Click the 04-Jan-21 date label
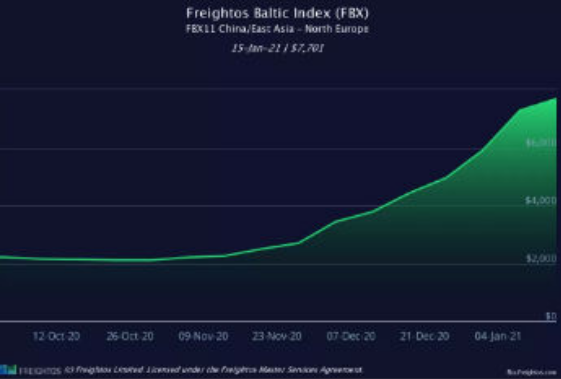561x379 pixels. click(498, 336)
